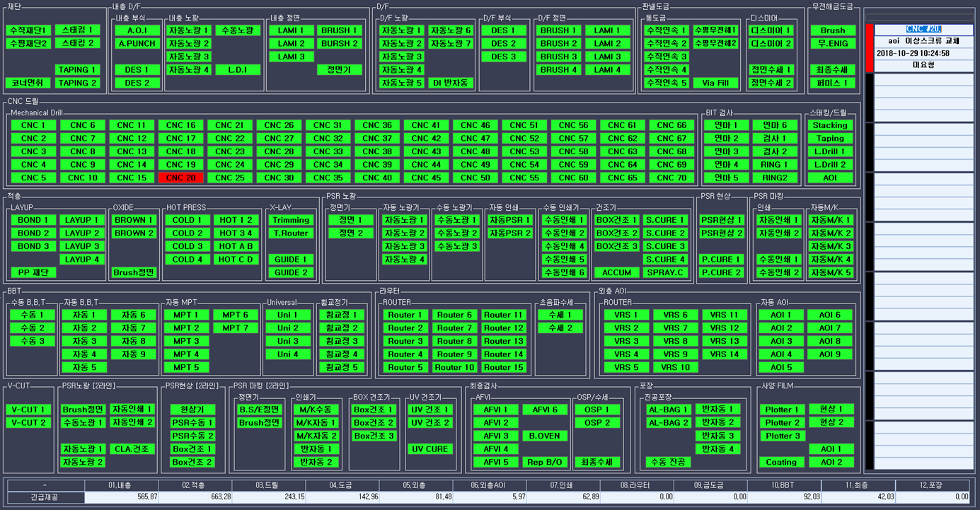Select Uni 4 in Universal group
Image resolution: width=980 pixels, height=510 pixels.
(288, 354)
